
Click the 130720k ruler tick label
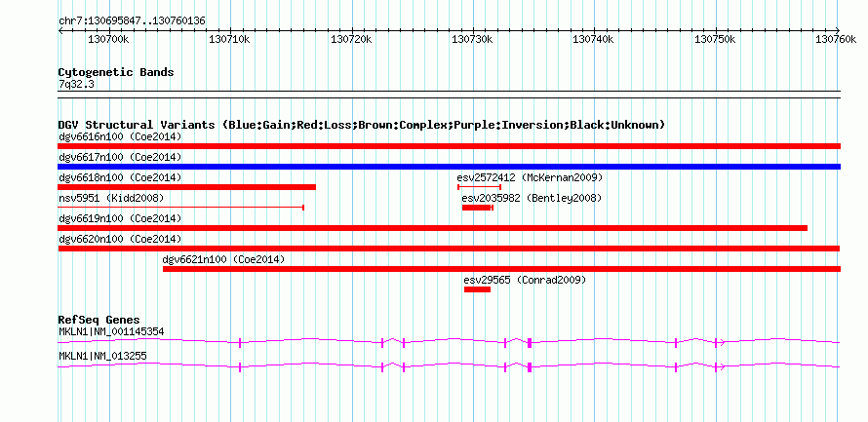click(351, 39)
